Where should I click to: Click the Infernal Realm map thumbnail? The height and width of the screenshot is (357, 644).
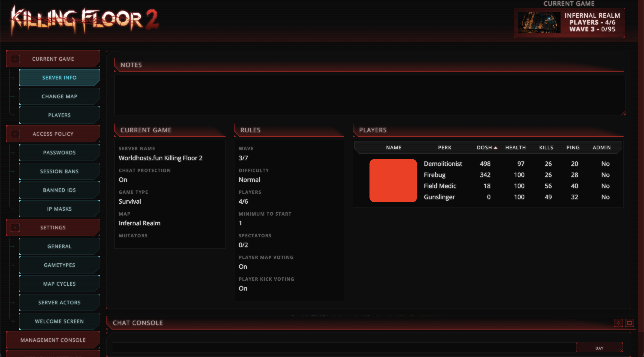(x=539, y=23)
